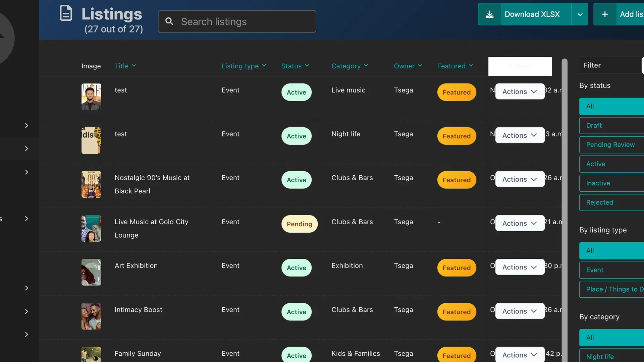Open the Download XLSX format dropdown arrow
This screenshot has height=362, width=644.
pyautogui.click(x=580, y=14)
